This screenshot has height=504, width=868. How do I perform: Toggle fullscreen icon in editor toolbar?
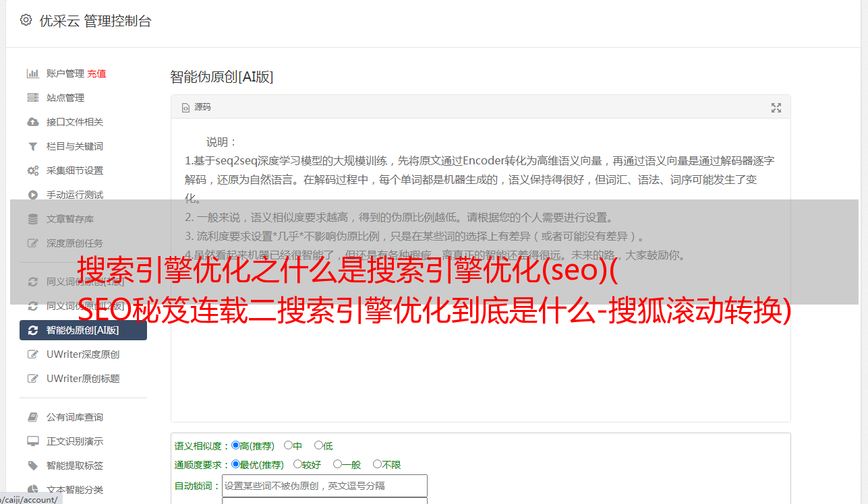776,107
